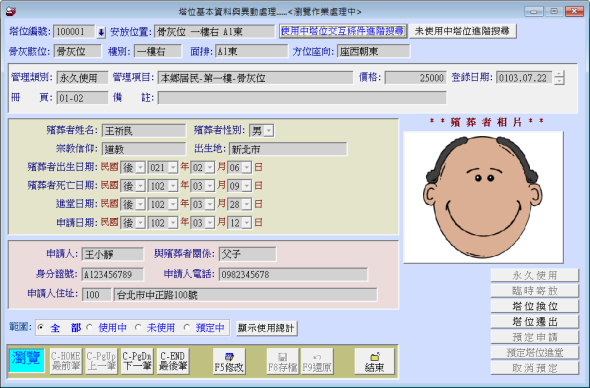Click 未使用中塔位進階搜尋 button
The height and width of the screenshot is (388, 590).
(462, 31)
